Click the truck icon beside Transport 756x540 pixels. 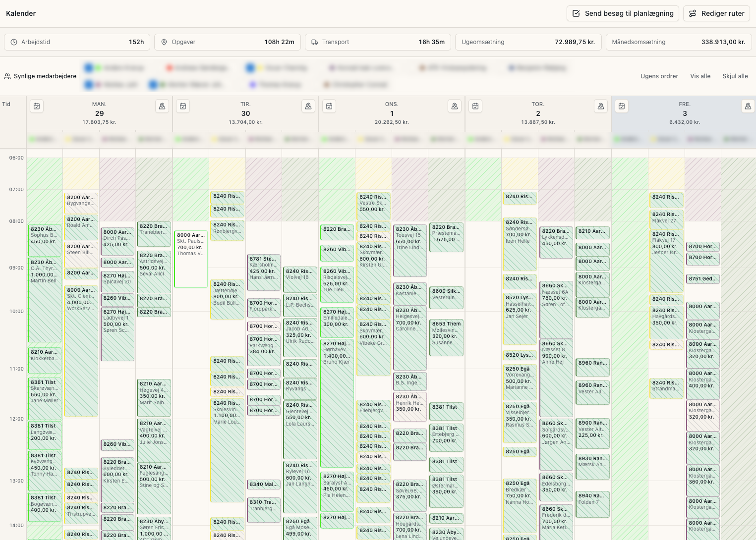pos(315,42)
